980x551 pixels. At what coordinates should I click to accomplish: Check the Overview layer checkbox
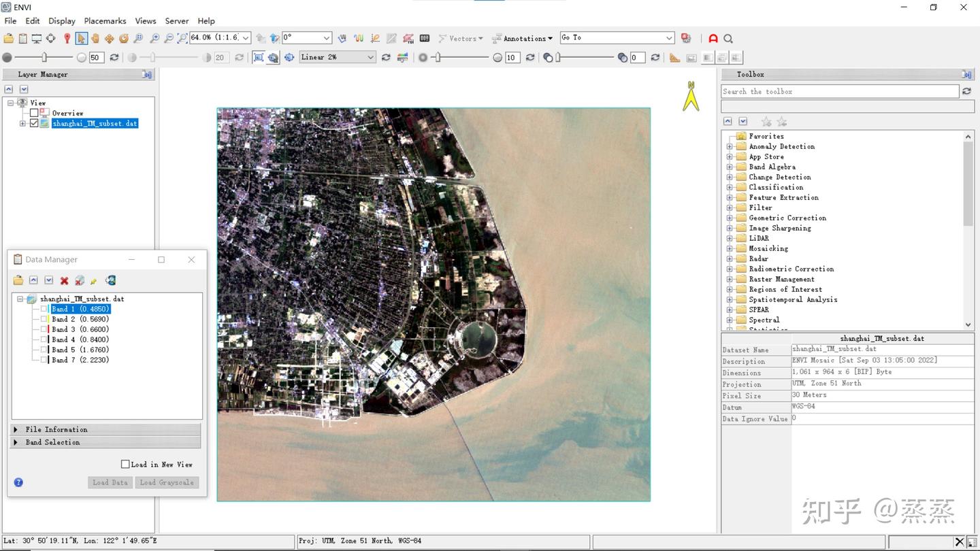(x=34, y=113)
